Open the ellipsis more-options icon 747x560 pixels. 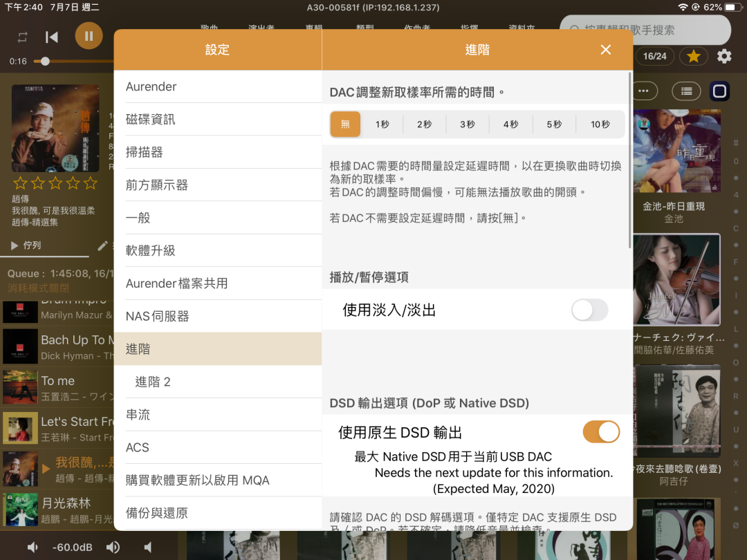click(x=644, y=91)
